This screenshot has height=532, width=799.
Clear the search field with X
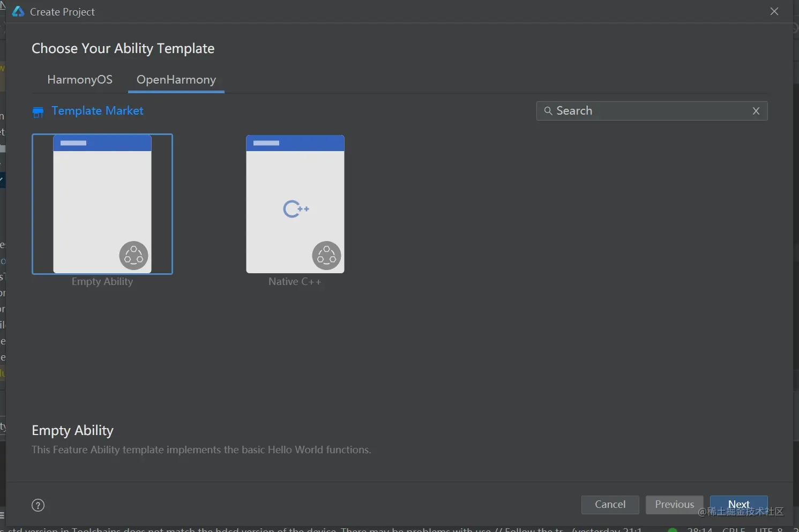coord(756,111)
